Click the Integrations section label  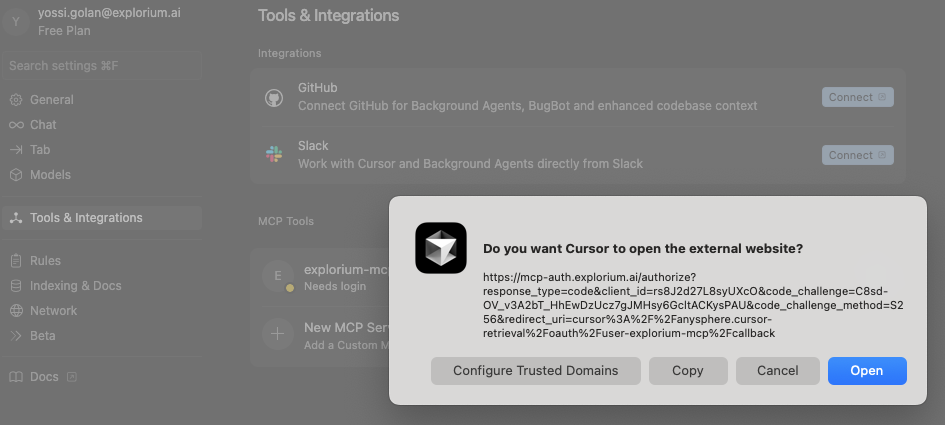click(289, 53)
